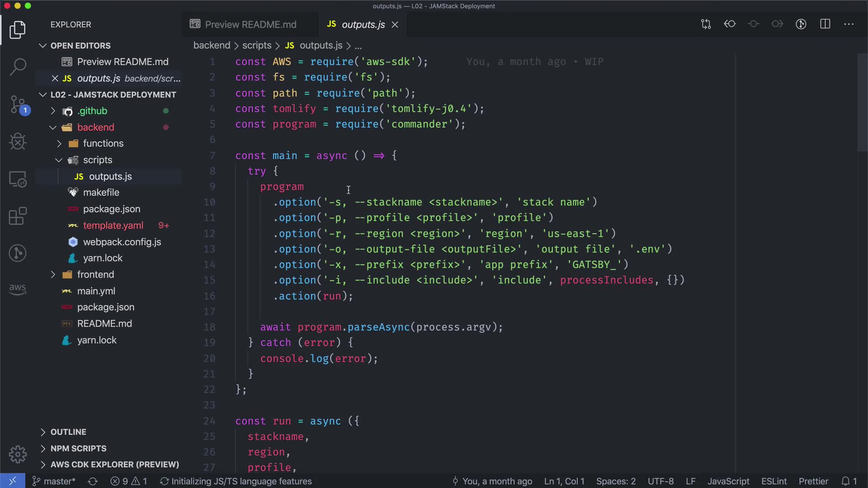
Task: Collapse the backend folder
Action: (x=95, y=127)
